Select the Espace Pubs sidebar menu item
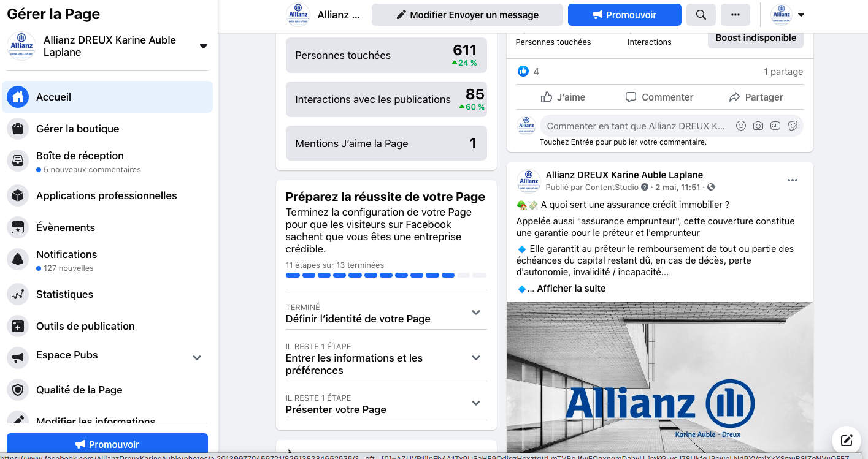Image resolution: width=868 pixels, height=459 pixels. pyautogui.click(x=107, y=358)
